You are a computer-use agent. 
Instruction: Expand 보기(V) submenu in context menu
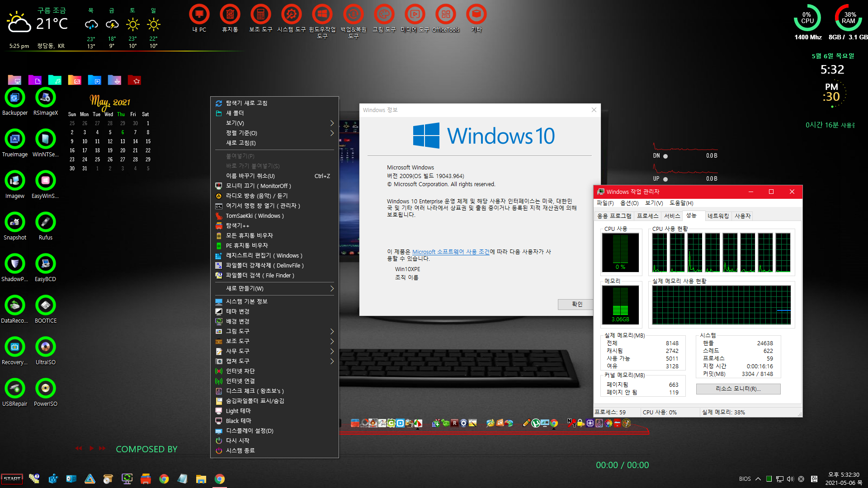point(274,123)
